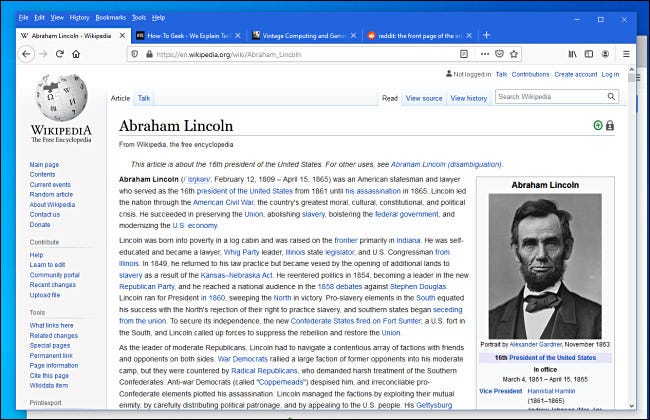Close the reddit tab
Screen dimensions: 650x420
tap(469, 36)
